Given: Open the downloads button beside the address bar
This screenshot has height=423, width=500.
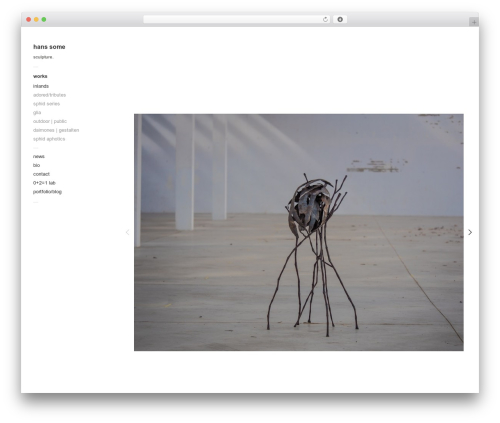Looking at the screenshot, I should click(340, 19).
